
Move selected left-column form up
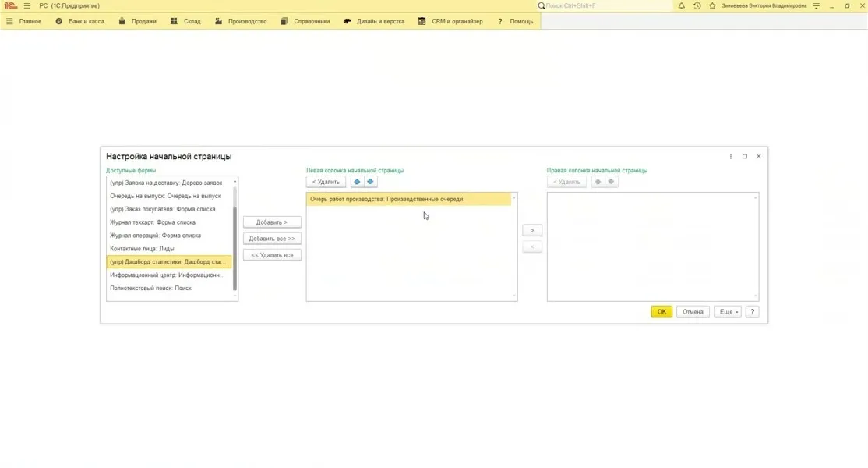357,182
